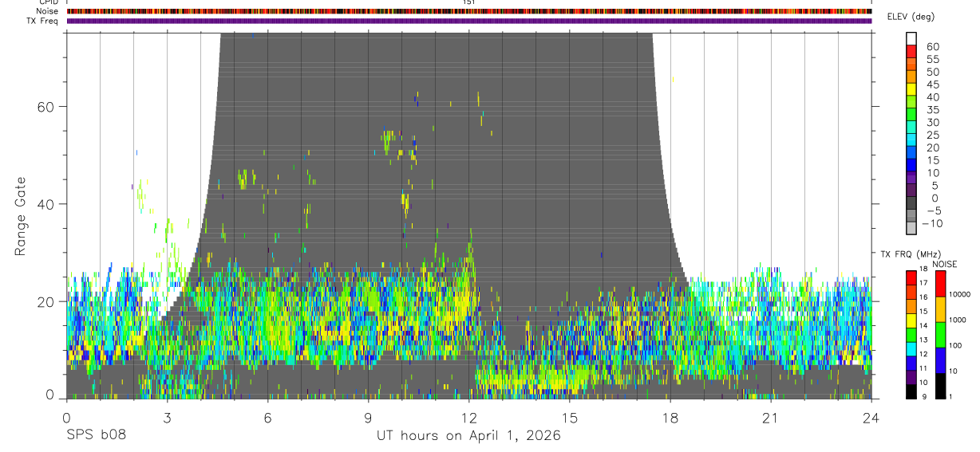Click the '0' tick on the UT hours axis
980x452 pixels.
pos(66,417)
